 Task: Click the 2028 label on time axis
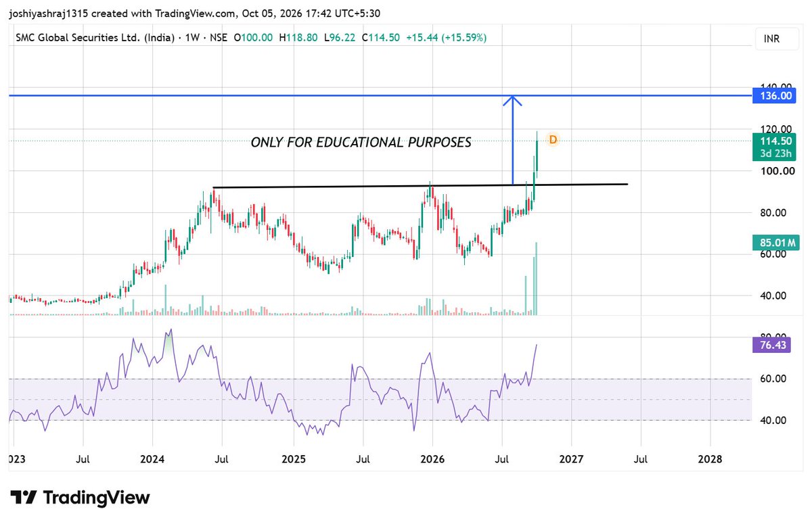click(x=709, y=460)
